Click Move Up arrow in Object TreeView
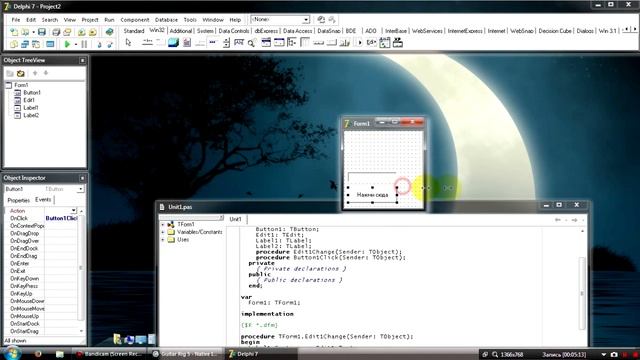 tap(35, 73)
